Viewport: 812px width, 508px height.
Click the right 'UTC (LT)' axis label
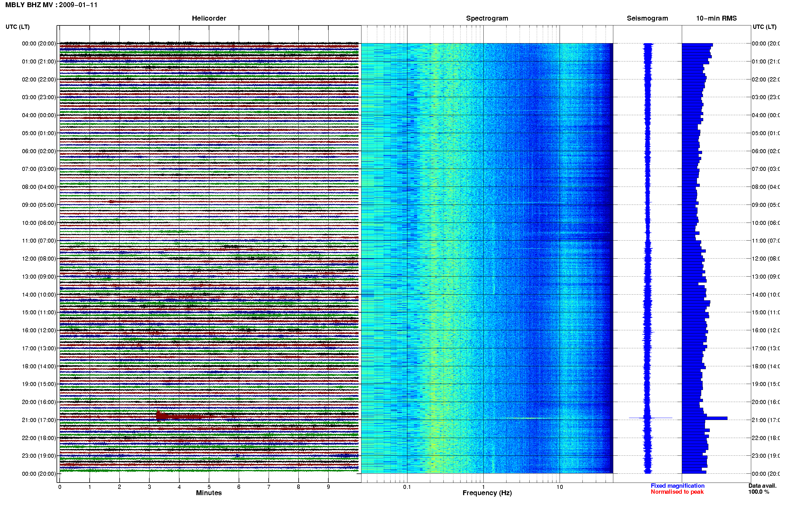click(764, 27)
